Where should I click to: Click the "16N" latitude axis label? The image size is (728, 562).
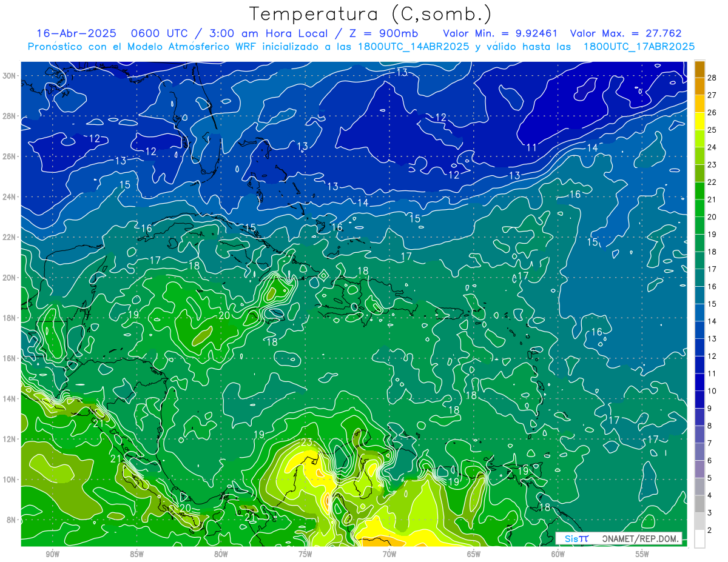point(10,358)
